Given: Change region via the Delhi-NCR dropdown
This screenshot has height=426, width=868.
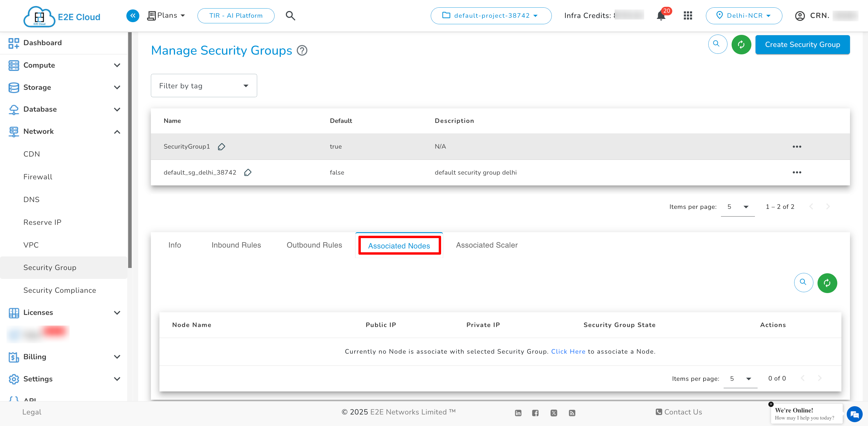Looking at the screenshot, I should (744, 16).
